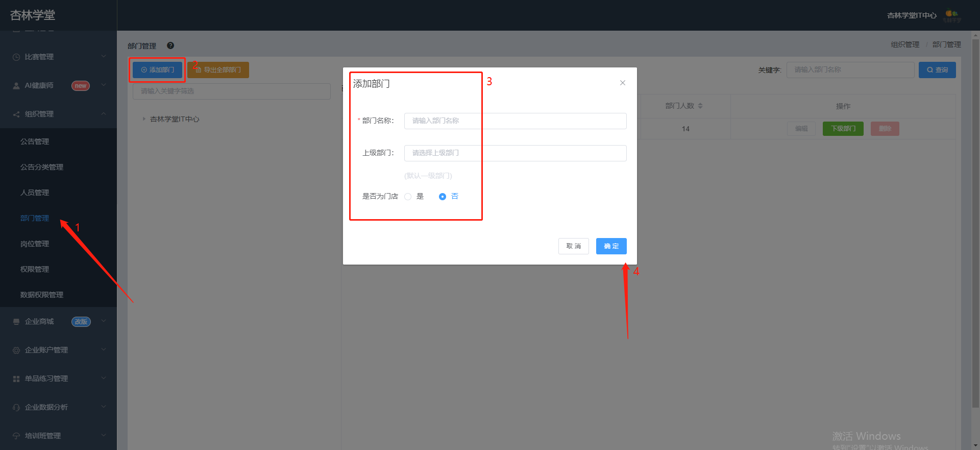Viewport: 980px width, 450px height.
Task: Click the 企业账户管理 gear icon
Action: [16, 350]
